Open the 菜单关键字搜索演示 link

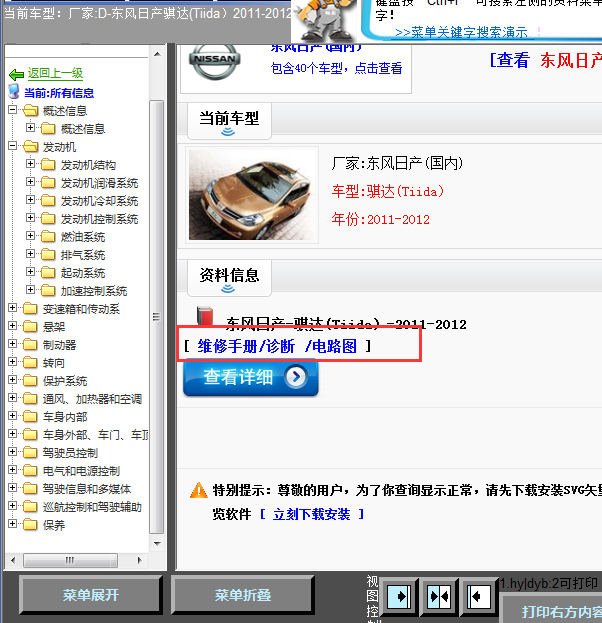(461, 32)
